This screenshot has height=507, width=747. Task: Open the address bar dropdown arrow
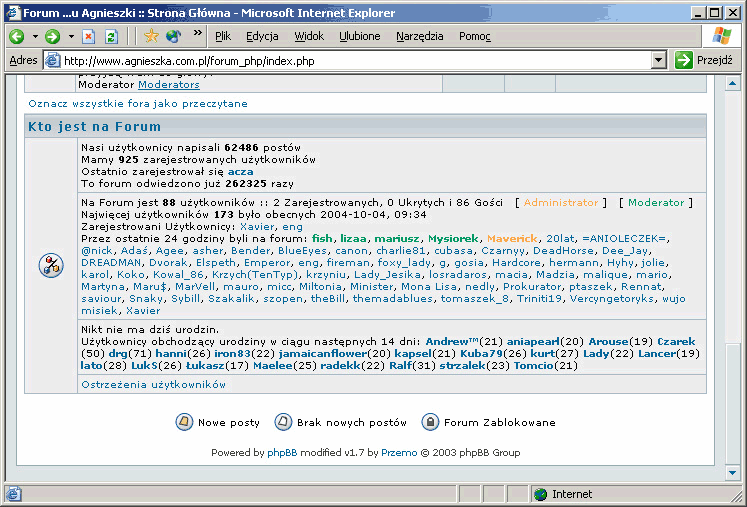tap(658, 61)
